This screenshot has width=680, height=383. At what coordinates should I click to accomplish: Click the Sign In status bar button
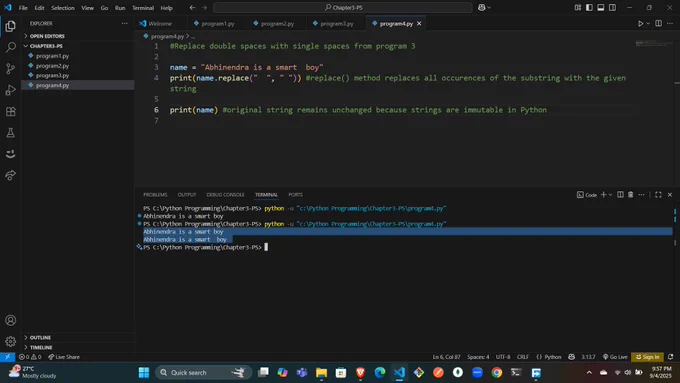(647, 357)
